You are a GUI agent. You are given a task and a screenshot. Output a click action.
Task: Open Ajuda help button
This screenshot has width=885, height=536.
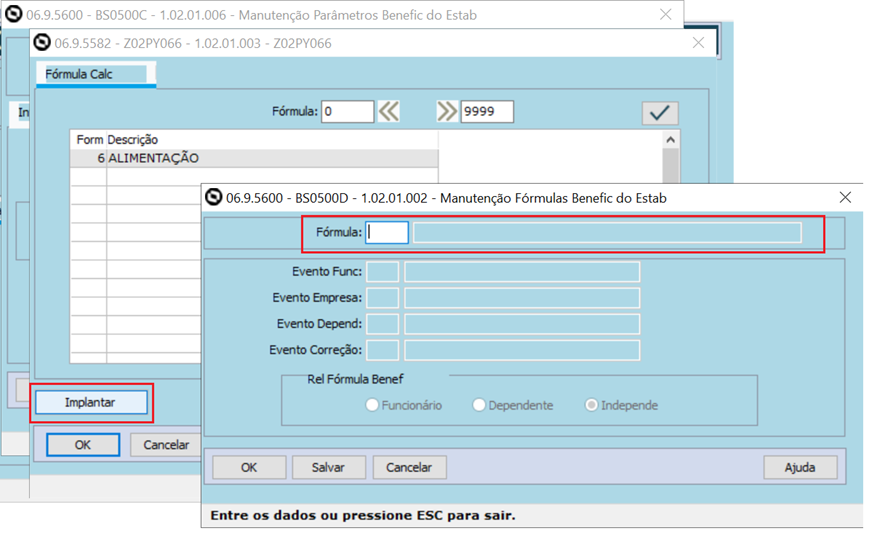click(800, 467)
